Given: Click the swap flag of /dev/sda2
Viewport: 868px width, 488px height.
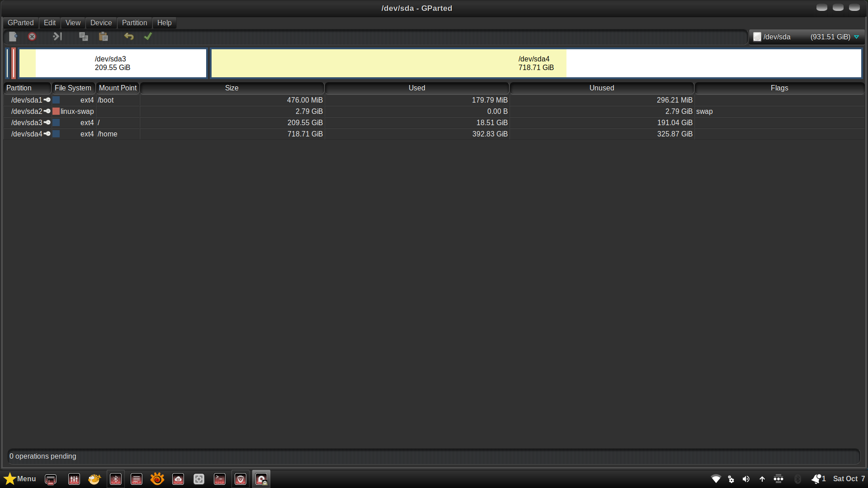Looking at the screenshot, I should point(704,112).
